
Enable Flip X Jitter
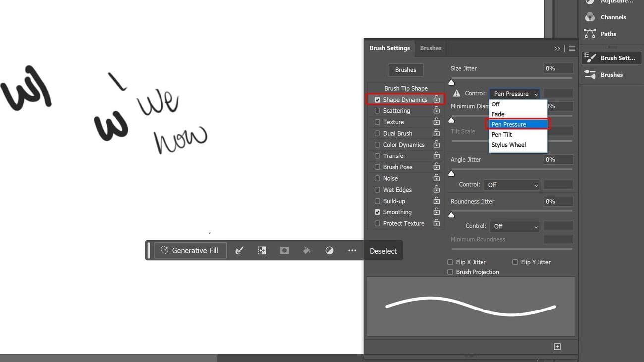450,262
